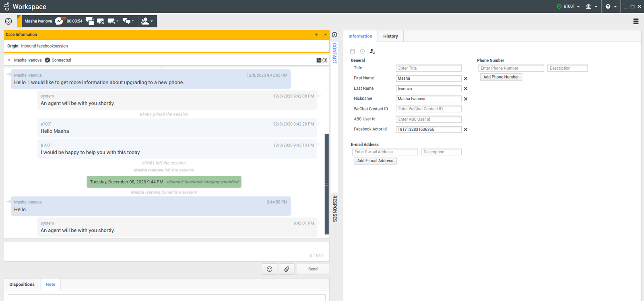Open the a1001 agent status dropdown
Image resolution: width=644 pixels, height=301 pixels.
tap(569, 6)
